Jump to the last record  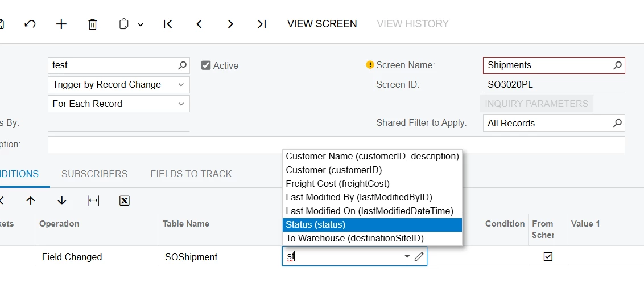tap(262, 24)
